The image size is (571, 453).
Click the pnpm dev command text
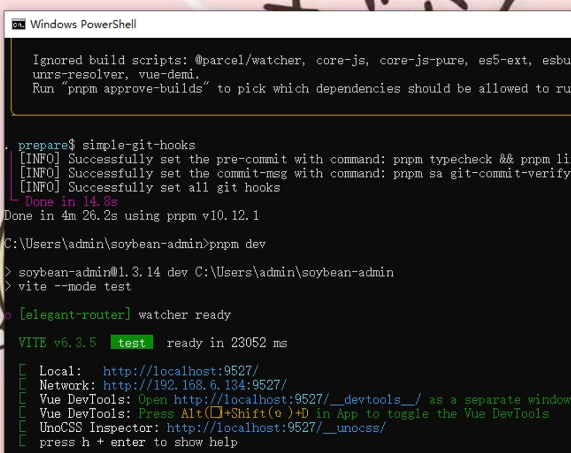[237, 244]
